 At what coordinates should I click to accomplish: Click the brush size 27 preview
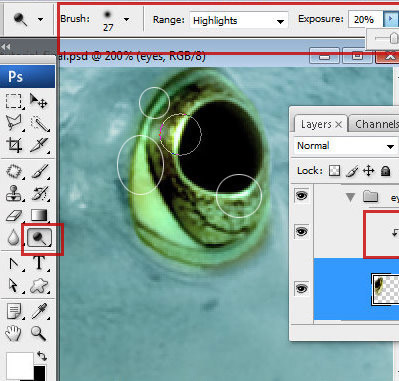pos(108,21)
